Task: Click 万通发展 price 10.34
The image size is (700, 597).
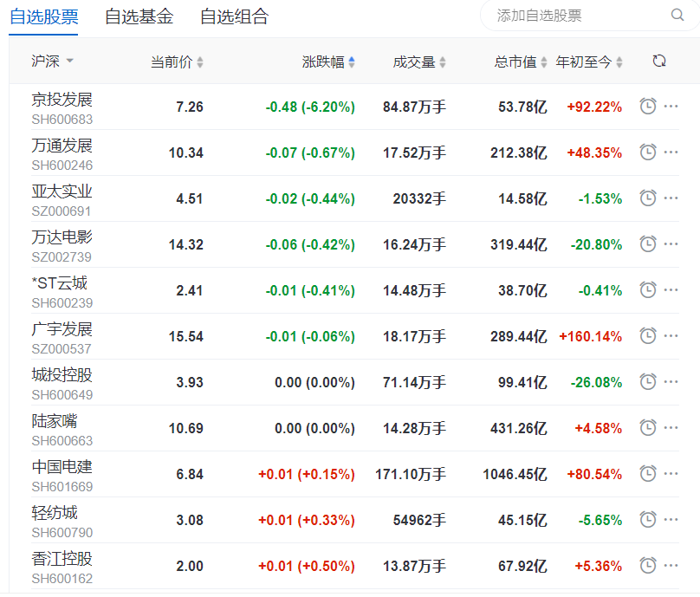Action: click(x=185, y=152)
